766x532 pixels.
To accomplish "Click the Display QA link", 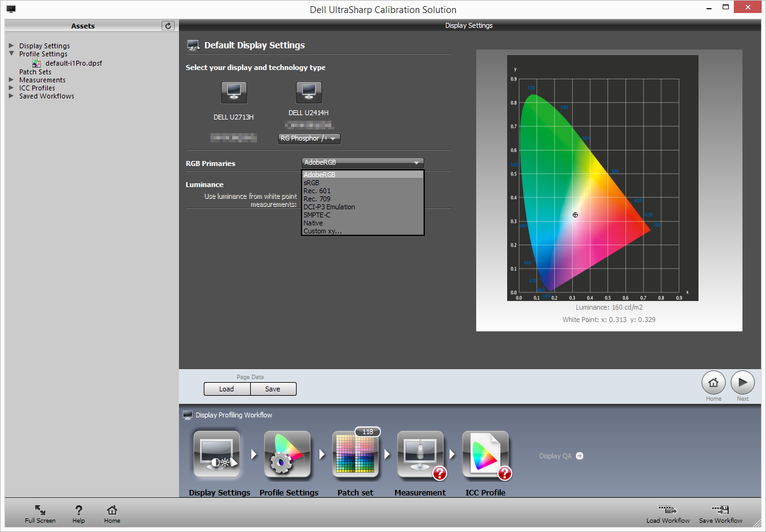I will pyautogui.click(x=555, y=456).
